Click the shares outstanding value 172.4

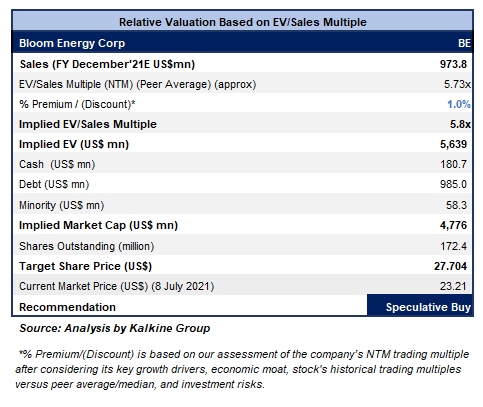tap(454, 246)
